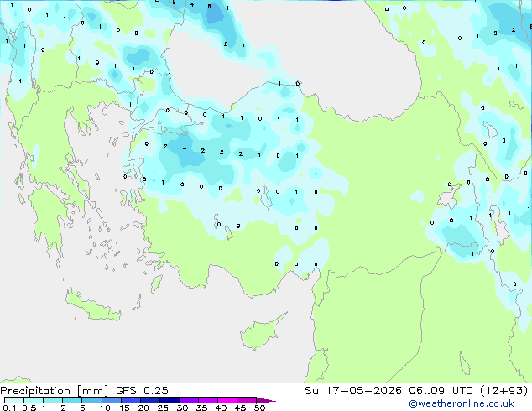Open the weatheronline.co.uk credit link
532x411 pixels.
[462, 403]
